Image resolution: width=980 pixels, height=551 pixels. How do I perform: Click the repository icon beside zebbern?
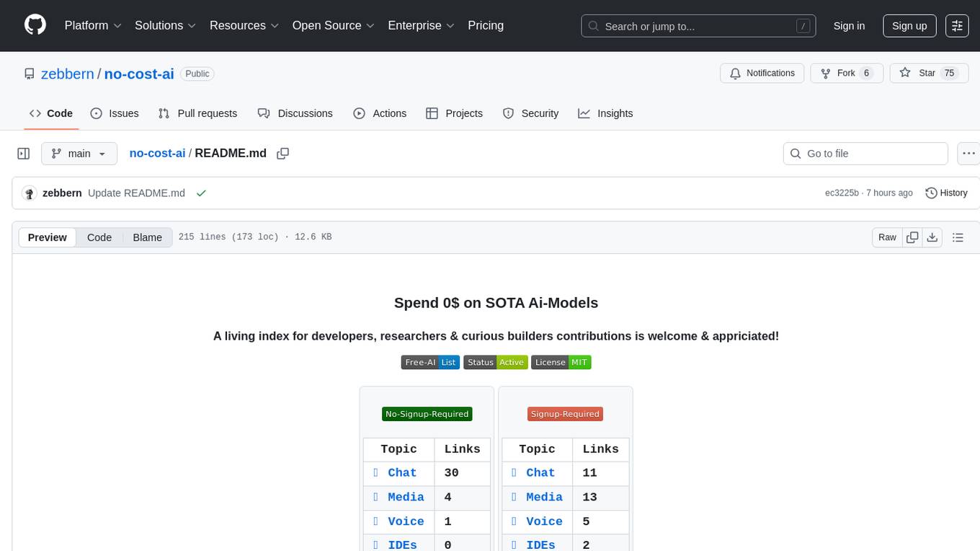[29, 74]
